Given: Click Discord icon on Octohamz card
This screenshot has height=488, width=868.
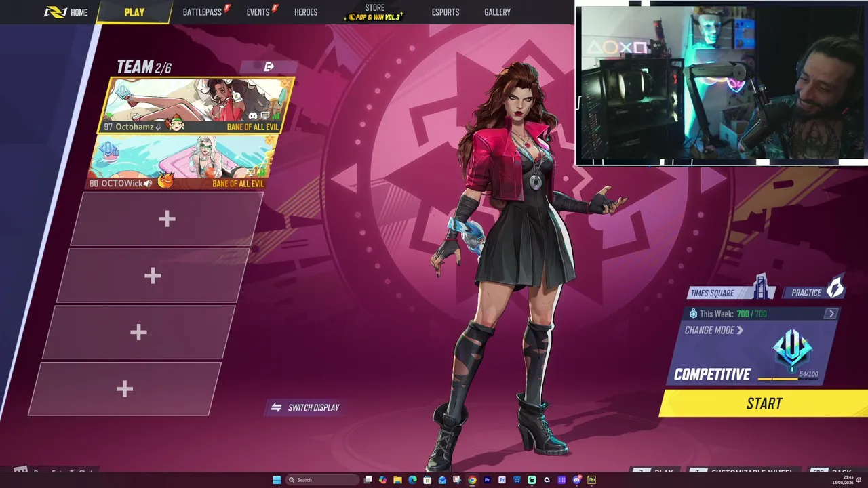Looking at the screenshot, I should [253, 116].
